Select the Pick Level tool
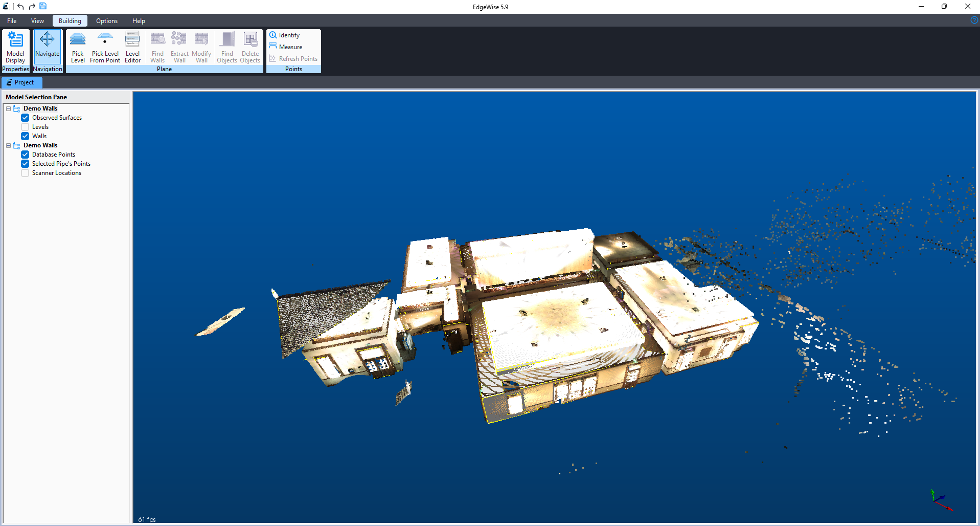The image size is (980, 526). coord(78,47)
